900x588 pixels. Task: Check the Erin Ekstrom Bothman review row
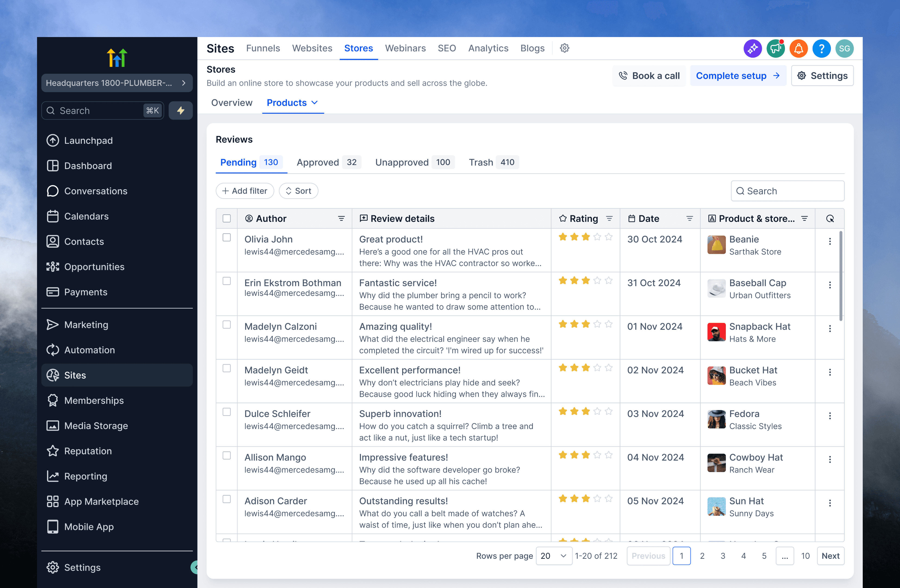(227, 281)
